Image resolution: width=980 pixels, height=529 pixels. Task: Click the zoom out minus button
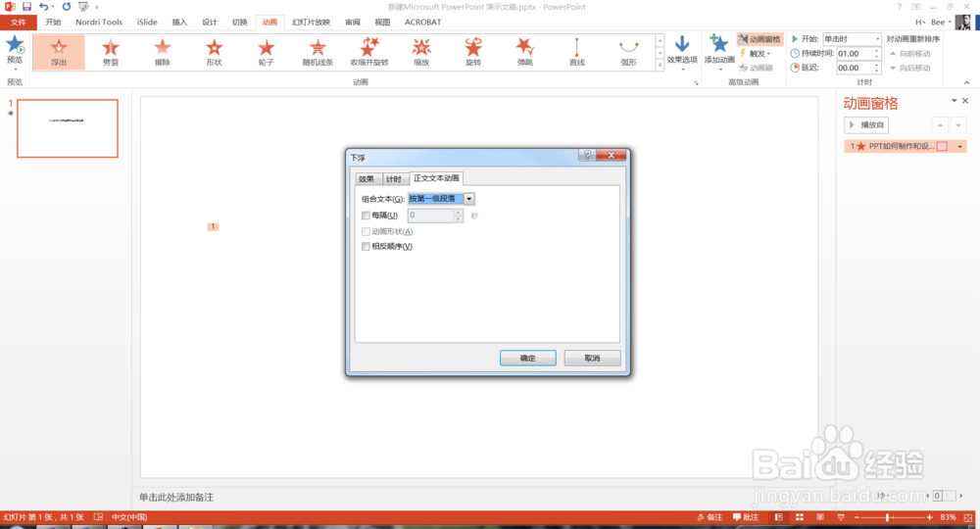coord(857,517)
